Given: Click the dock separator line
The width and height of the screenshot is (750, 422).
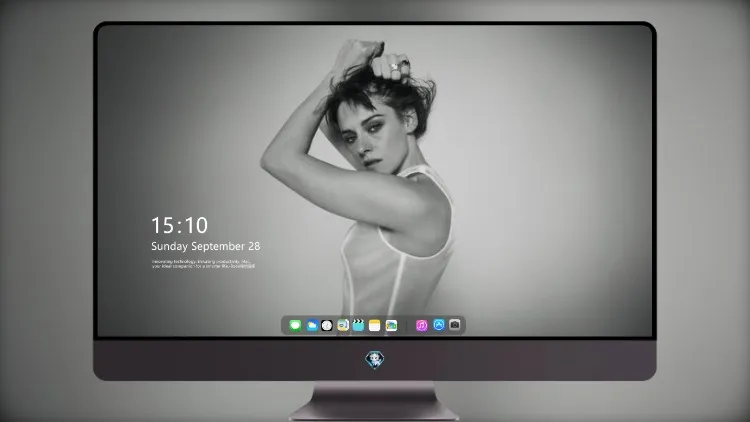Looking at the screenshot, I should coord(407,325).
